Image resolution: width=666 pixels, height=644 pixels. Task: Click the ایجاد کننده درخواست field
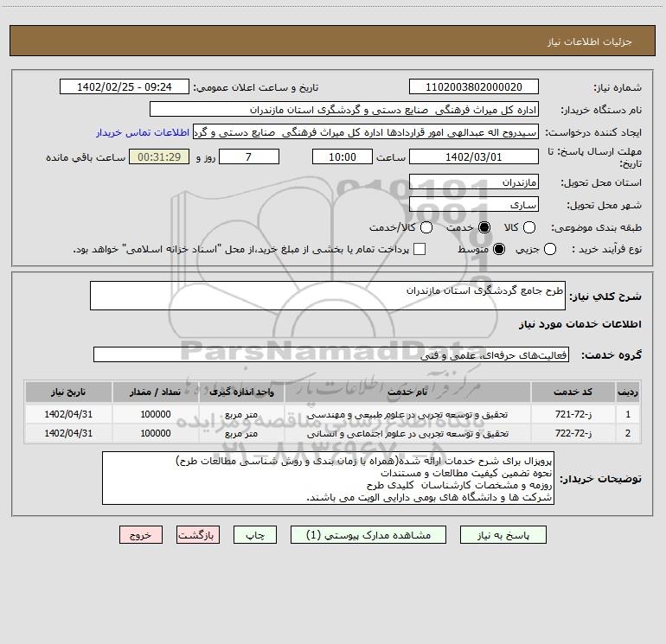[x=366, y=132]
